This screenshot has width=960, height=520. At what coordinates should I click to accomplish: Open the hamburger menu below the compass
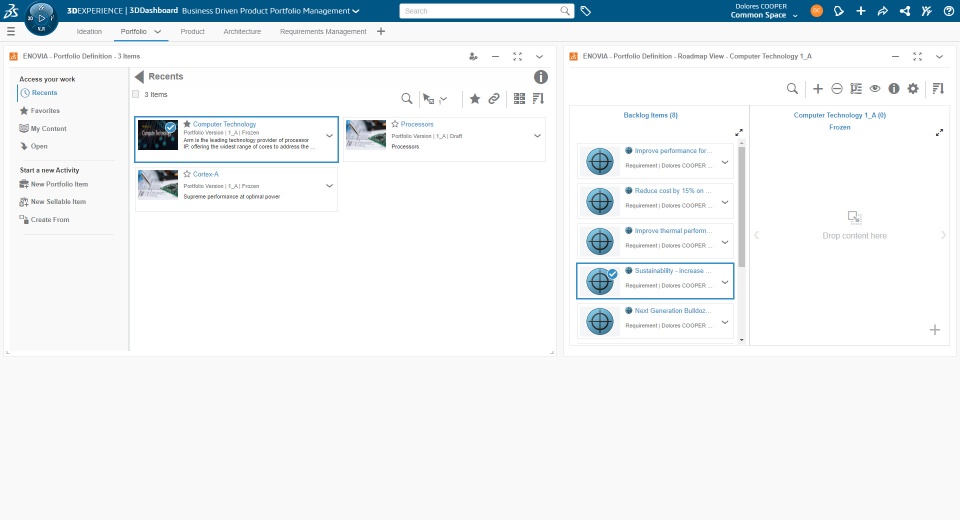[x=10, y=31]
